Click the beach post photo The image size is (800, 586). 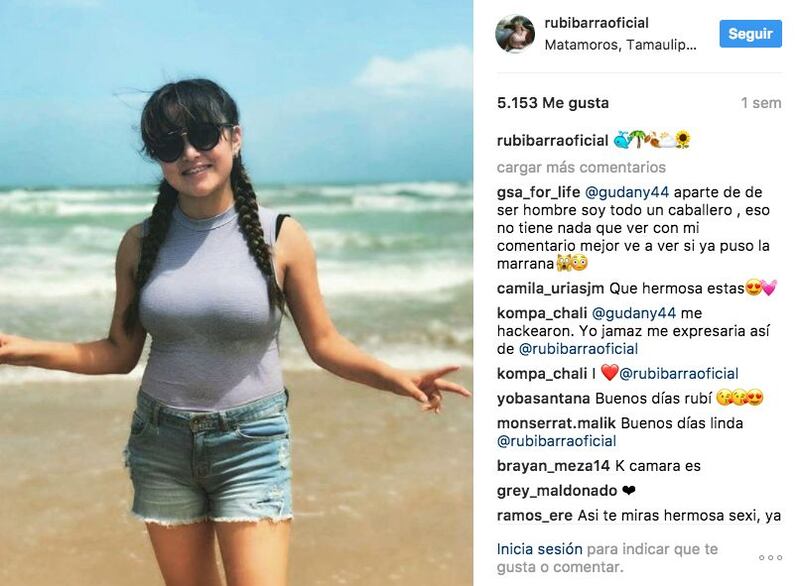tap(236, 293)
